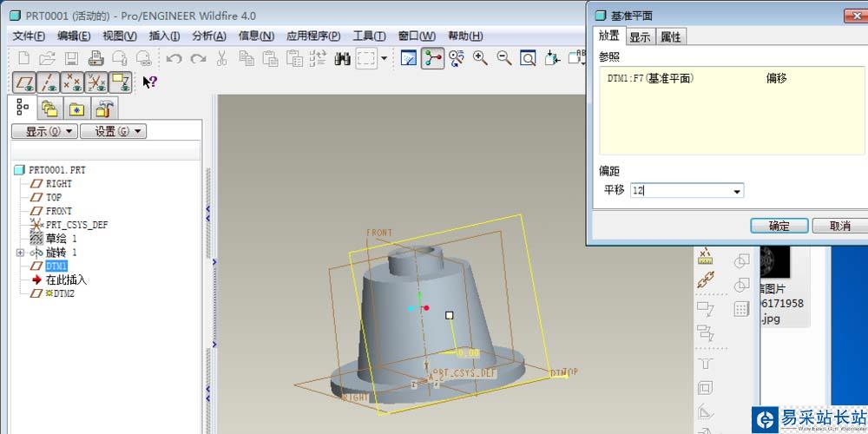Screen dimensions: 868x434
Task: Click the Undo arrow icon
Action: tap(174, 58)
